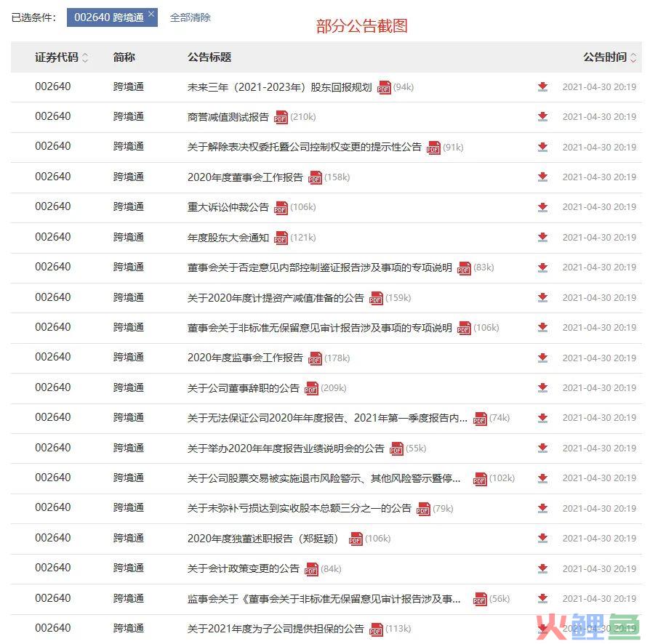Open PDF icon for 商誉减值测试报告
The image size is (658, 644).
281,118
